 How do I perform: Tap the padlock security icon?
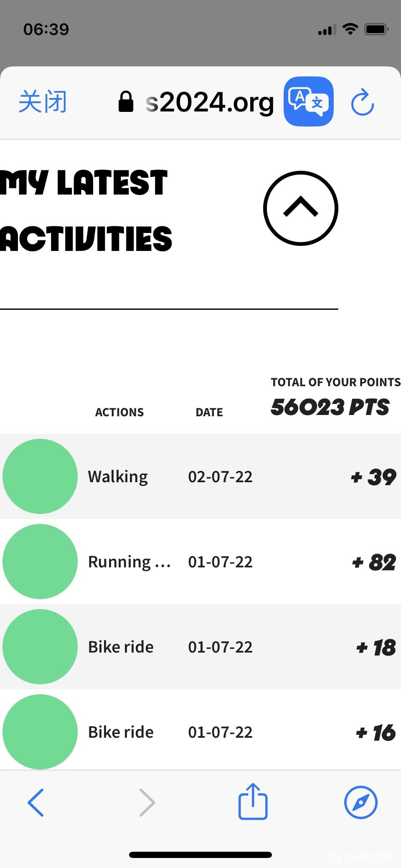point(126,102)
